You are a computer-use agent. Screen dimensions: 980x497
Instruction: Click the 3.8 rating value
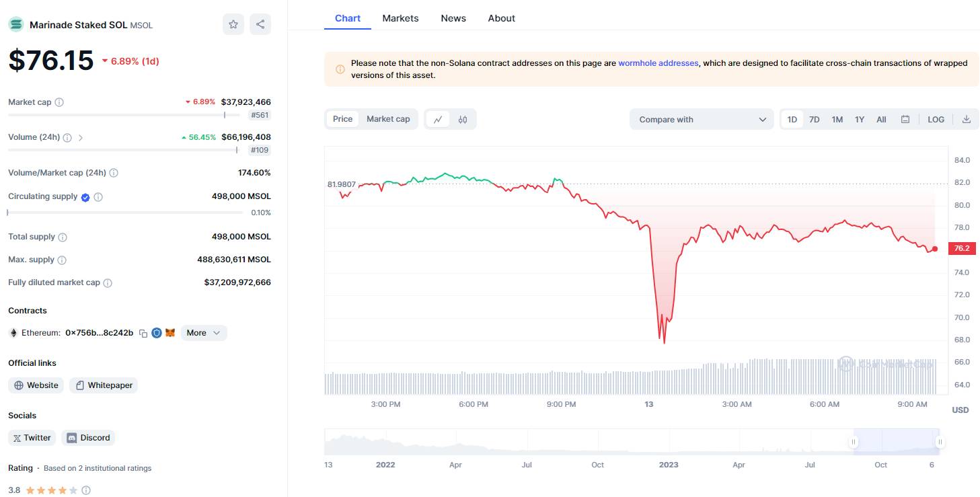pos(14,490)
